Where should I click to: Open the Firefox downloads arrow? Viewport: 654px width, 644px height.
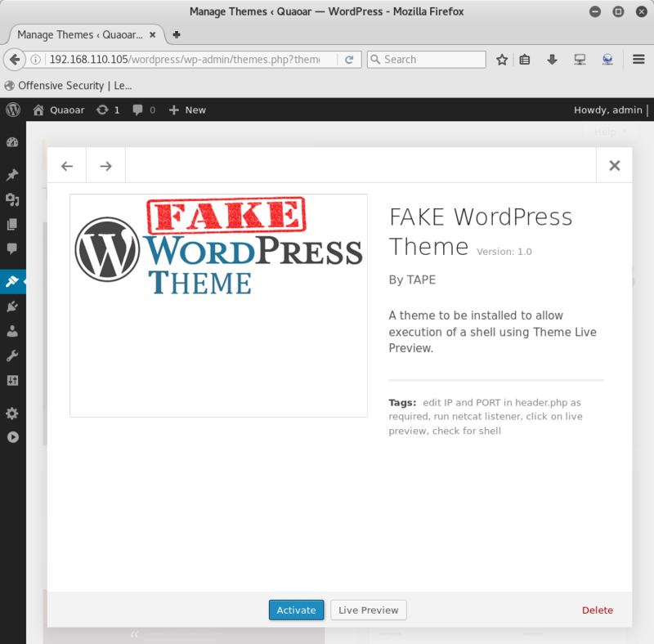[552, 60]
